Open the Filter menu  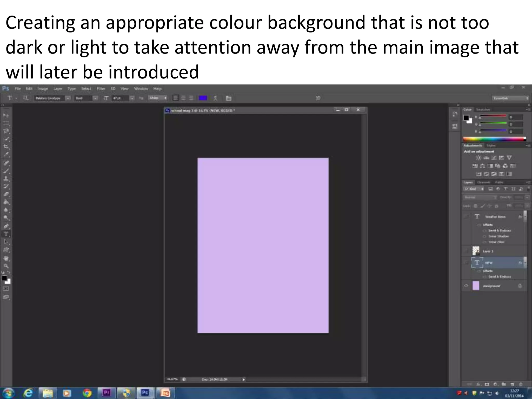click(x=101, y=89)
